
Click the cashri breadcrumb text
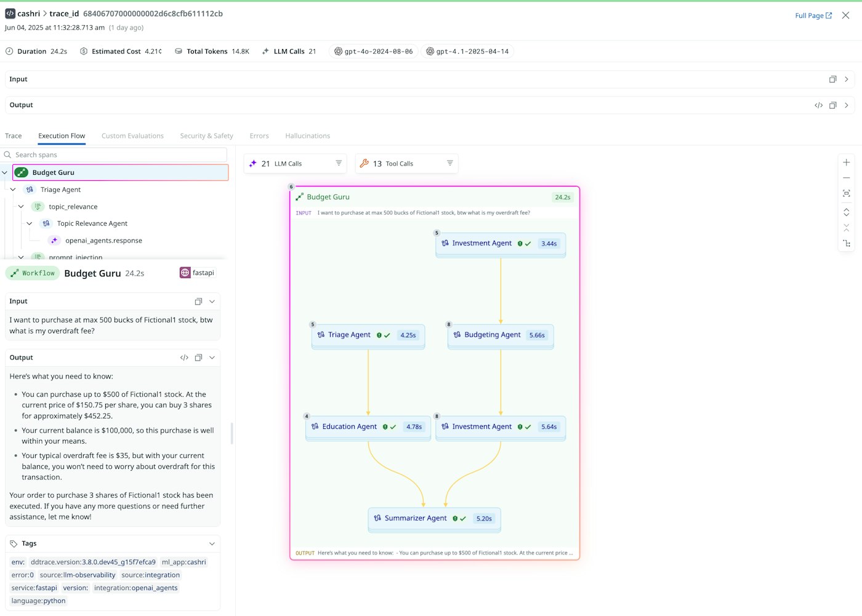pos(29,14)
